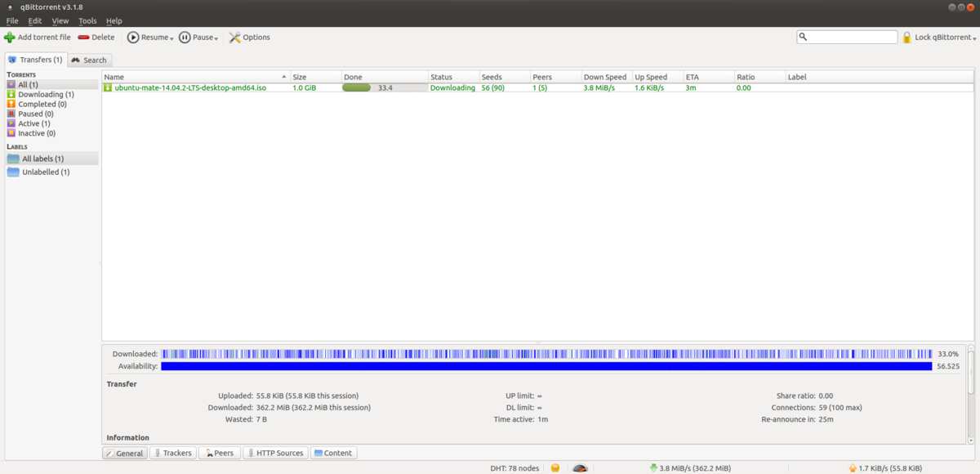
Task: Click the 56 (90) seeds cell
Action: tap(493, 87)
